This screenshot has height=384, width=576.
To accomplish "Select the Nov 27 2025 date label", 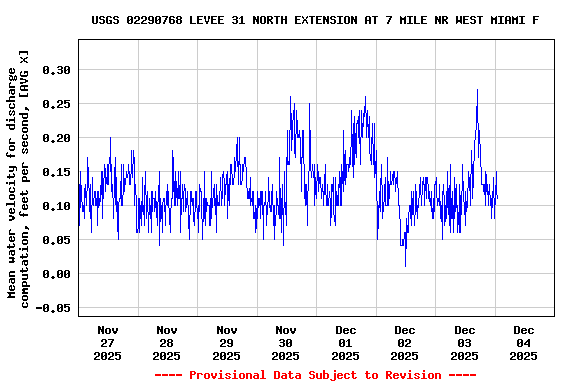I will tap(107, 343).
